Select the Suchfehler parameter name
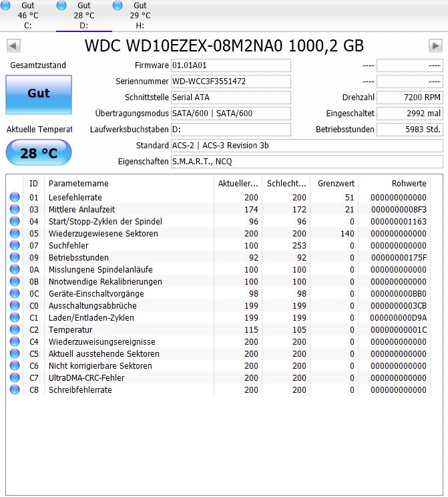The image size is (448, 497). tap(69, 246)
